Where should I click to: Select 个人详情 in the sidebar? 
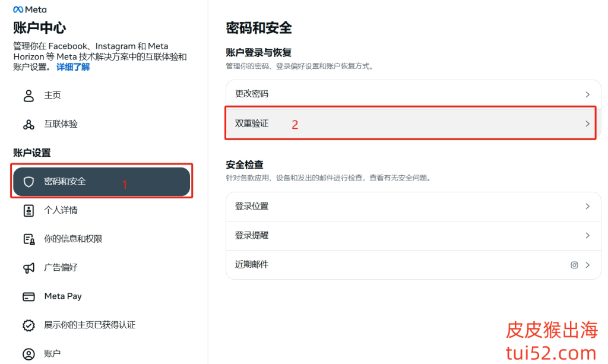click(61, 210)
